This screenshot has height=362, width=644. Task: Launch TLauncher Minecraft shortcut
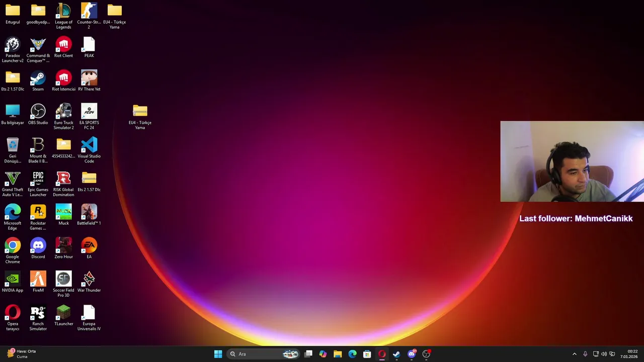click(63, 316)
